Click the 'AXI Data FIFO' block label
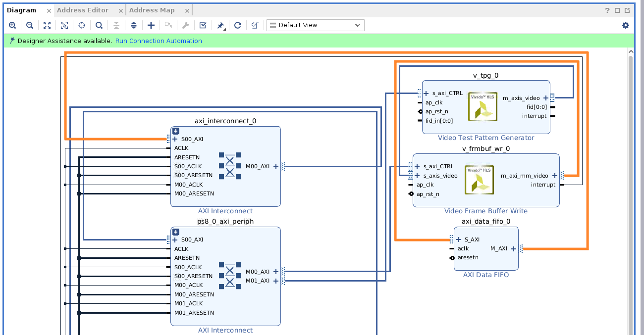 click(486, 275)
